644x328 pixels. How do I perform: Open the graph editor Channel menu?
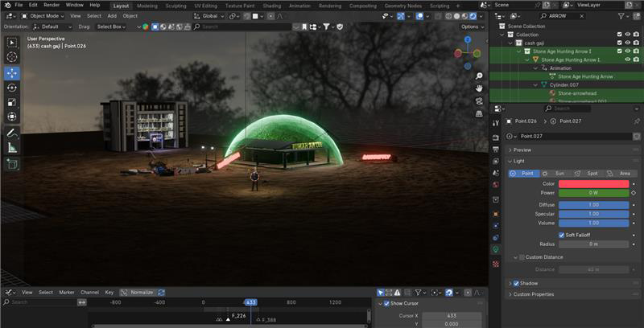point(89,293)
